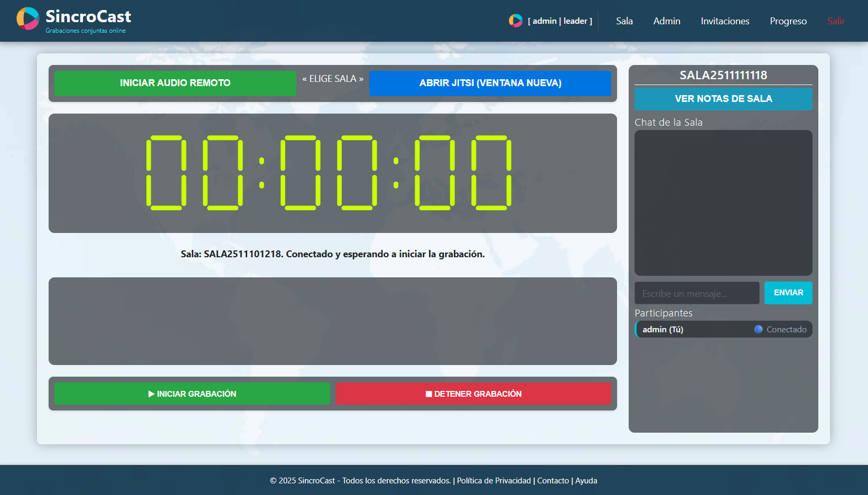Click the user avatar icon beside admin leader
Viewport: 868px width, 495px height.
(x=515, y=21)
